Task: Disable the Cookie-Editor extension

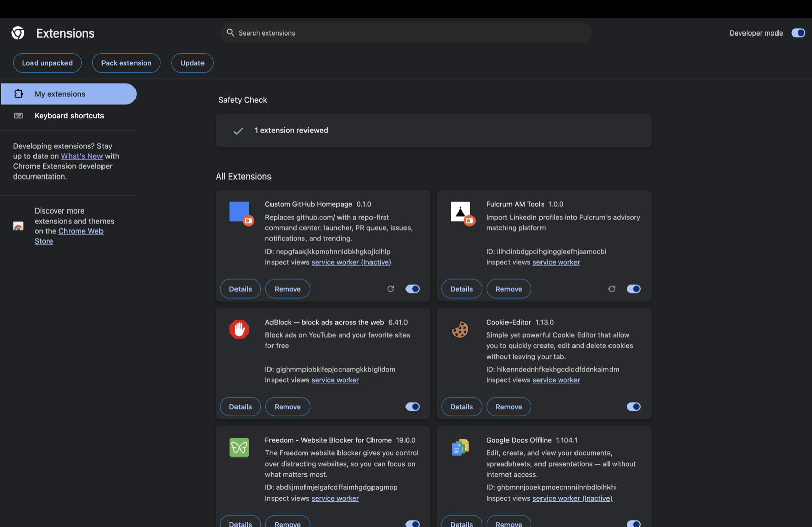Action: 634,407
